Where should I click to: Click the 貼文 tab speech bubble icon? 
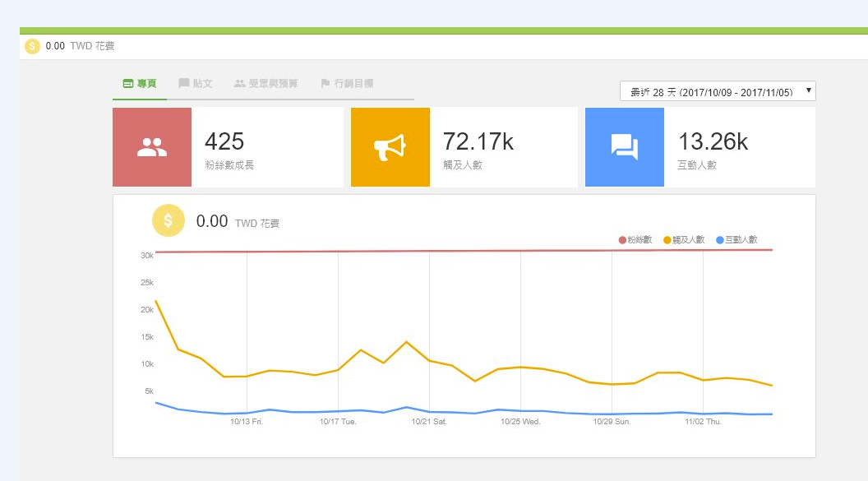point(184,83)
